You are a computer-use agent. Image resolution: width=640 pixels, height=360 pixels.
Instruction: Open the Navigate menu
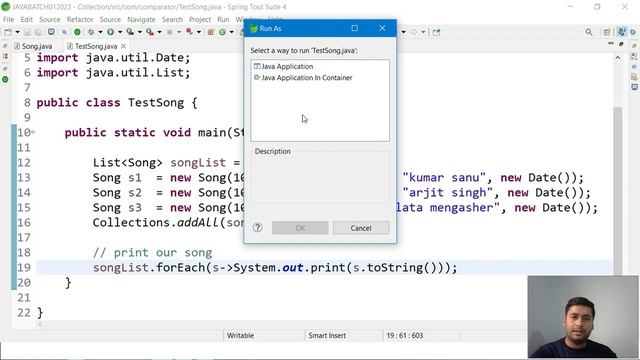pyautogui.click(x=141, y=19)
